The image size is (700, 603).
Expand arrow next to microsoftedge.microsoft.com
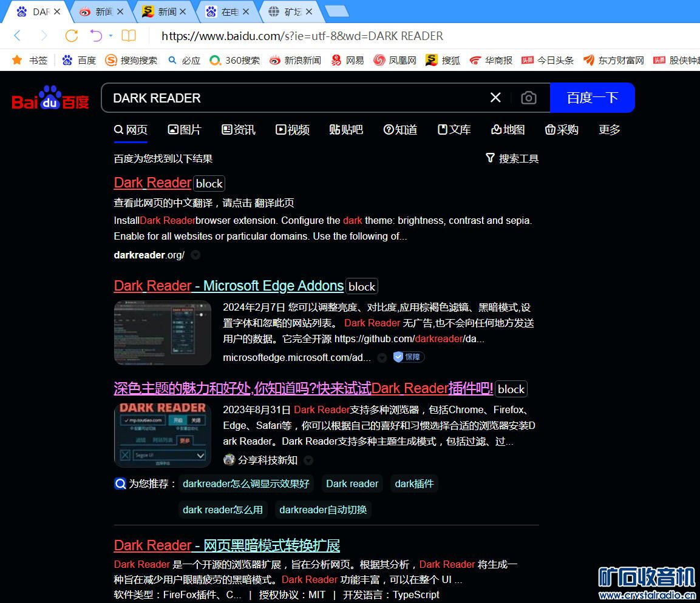click(x=382, y=358)
